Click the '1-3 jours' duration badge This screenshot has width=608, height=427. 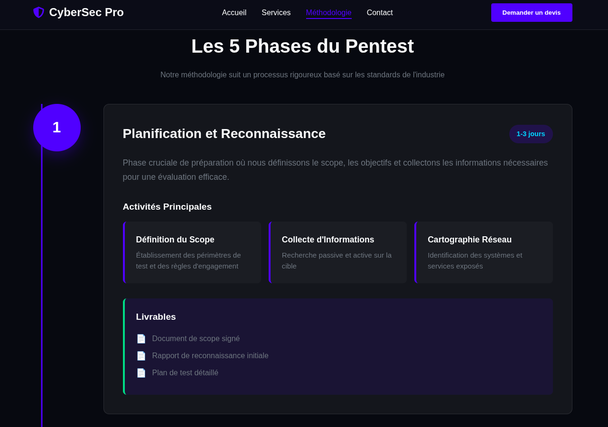coord(531,133)
